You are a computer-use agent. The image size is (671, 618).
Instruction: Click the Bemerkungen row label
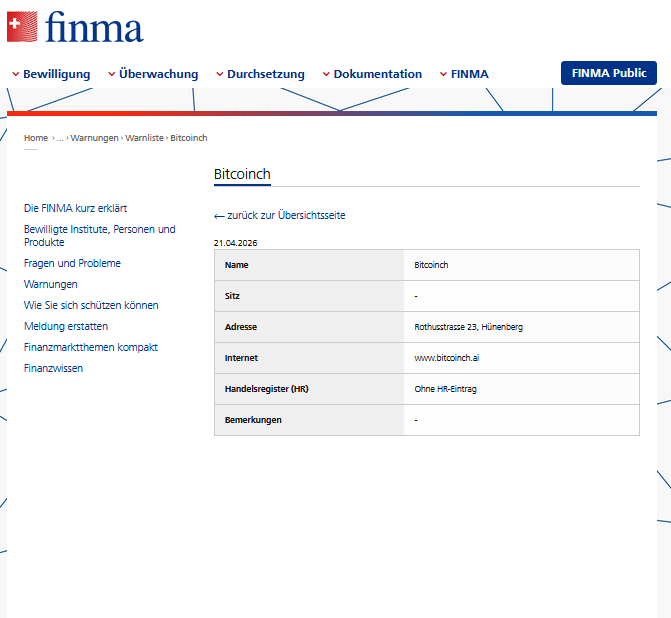(253, 420)
